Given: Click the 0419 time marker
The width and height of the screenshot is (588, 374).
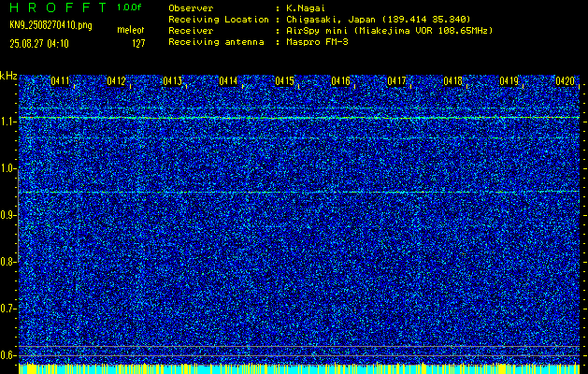Looking at the screenshot, I should 509,80.
